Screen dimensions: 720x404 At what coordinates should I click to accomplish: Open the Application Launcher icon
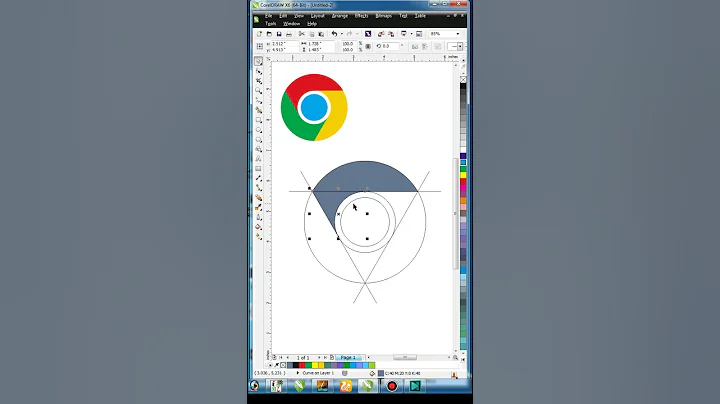coord(404,34)
